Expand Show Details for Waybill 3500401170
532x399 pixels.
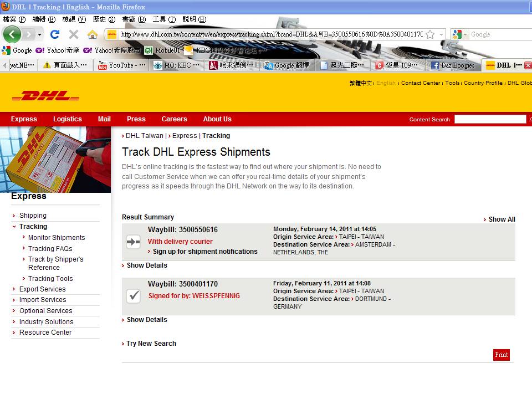pos(147,319)
